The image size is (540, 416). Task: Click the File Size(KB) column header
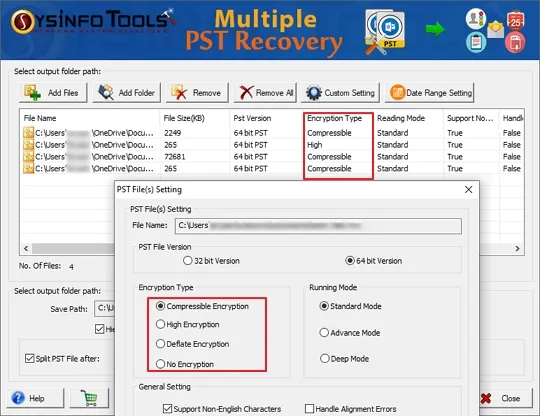(195, 118)
